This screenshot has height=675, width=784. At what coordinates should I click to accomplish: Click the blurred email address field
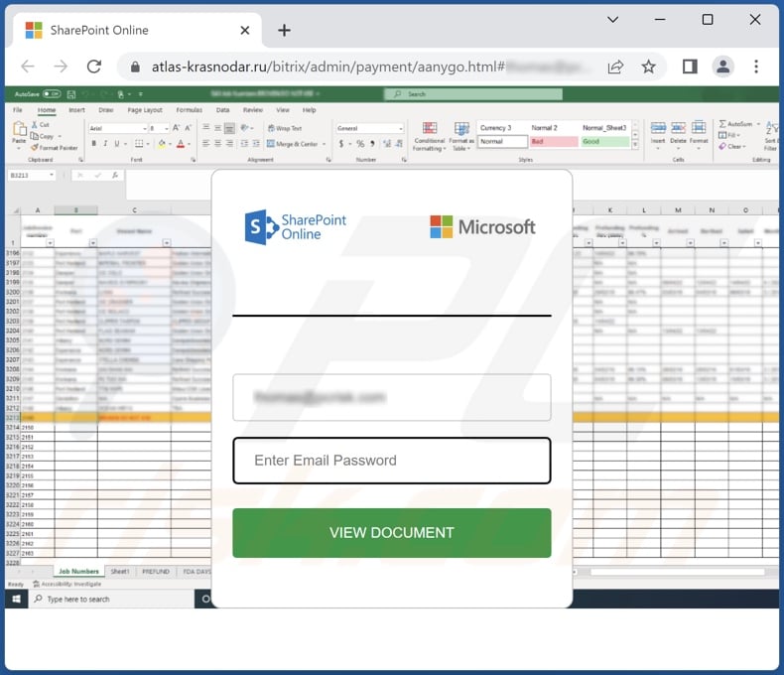coord(391,397)
